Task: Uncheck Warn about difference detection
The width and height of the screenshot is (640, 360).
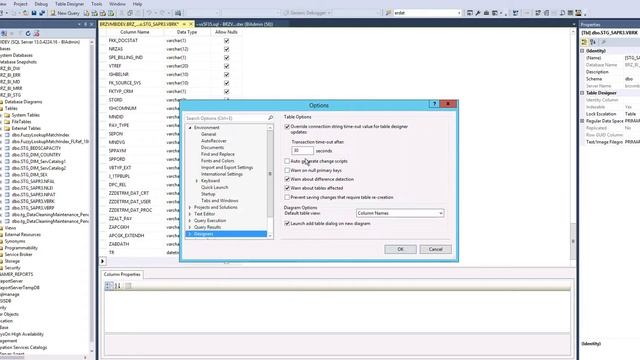Action: click(x=287, y=179)
